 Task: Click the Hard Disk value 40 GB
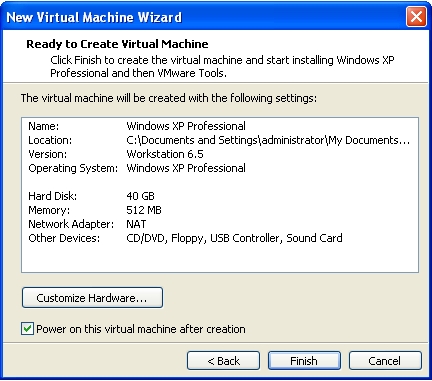click(140, 196)
